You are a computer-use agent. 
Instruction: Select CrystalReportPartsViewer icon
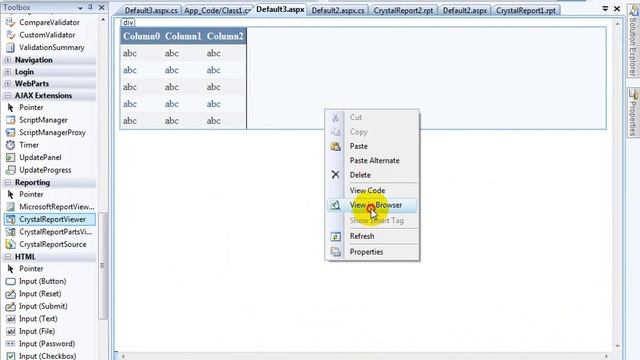[11, 232]
